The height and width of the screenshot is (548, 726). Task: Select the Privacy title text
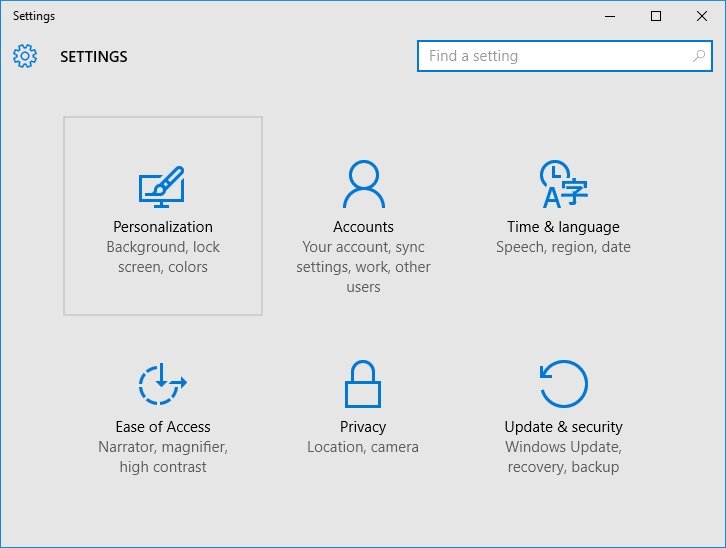pos(363,427)
